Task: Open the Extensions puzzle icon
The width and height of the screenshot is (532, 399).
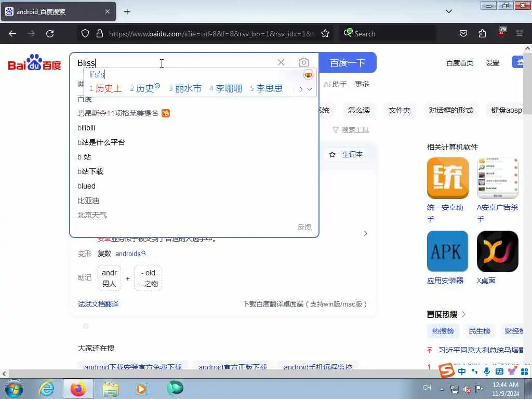Action: pos(482,34)
